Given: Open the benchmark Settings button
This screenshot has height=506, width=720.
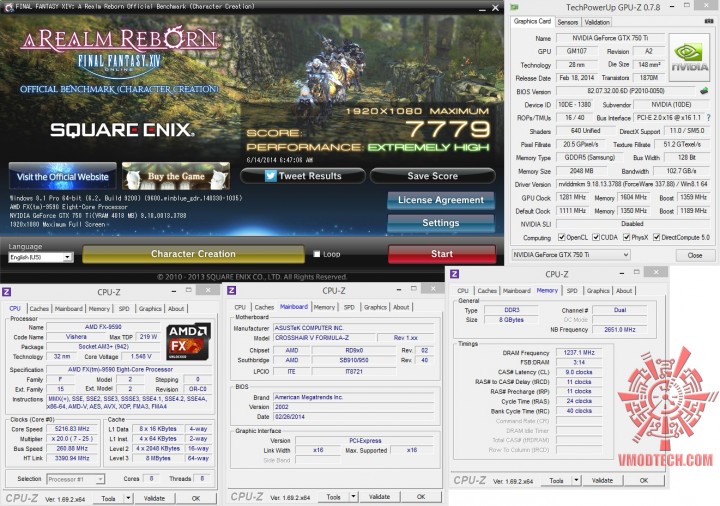Looking at the screenshot, I should [x=441, y=223].
